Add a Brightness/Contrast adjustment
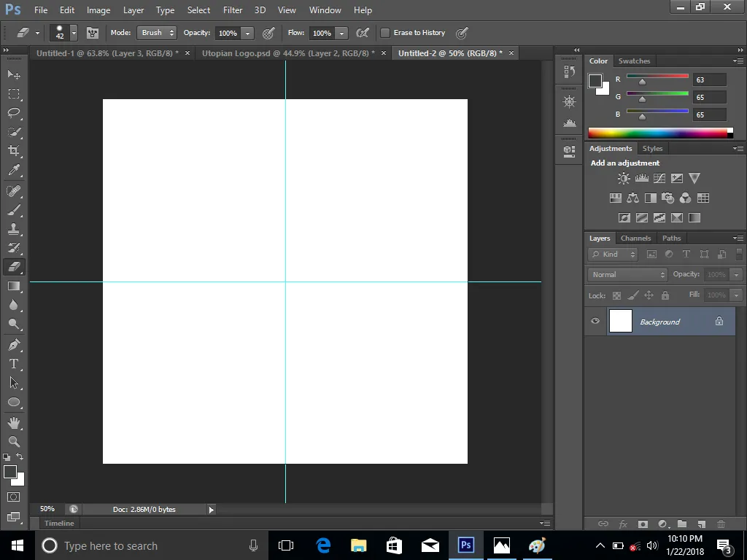The height and width of the screenshot is (560, 747). coord(624,178)
